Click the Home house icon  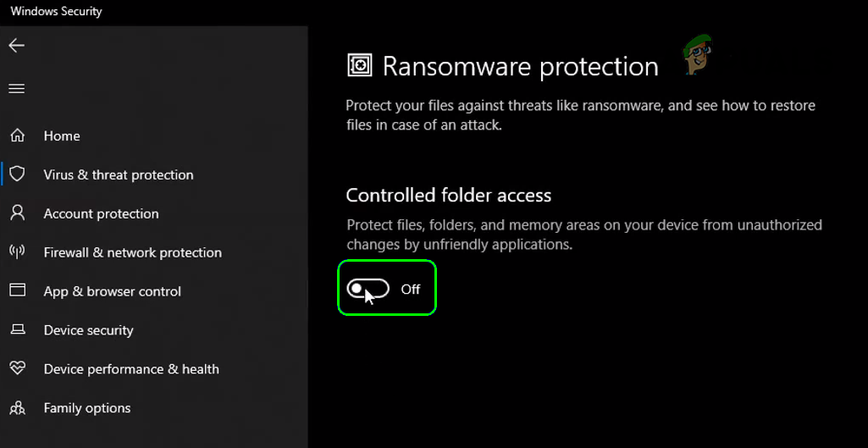tap(17, 136)
